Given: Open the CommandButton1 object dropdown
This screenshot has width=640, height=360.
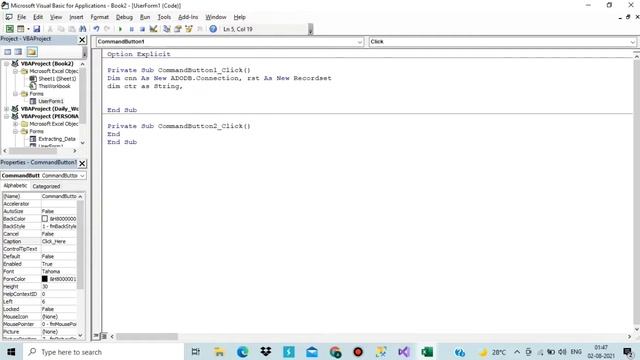Looking at the screenshot, I should (x=359, y=42).
